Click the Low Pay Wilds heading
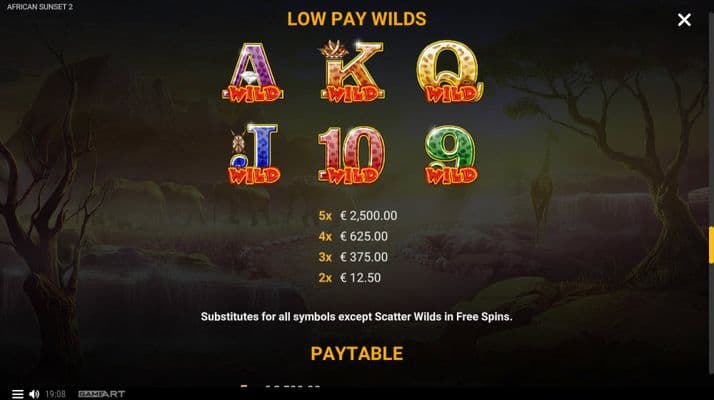Viewport: 714px width, 400px height. click(357, 19)
